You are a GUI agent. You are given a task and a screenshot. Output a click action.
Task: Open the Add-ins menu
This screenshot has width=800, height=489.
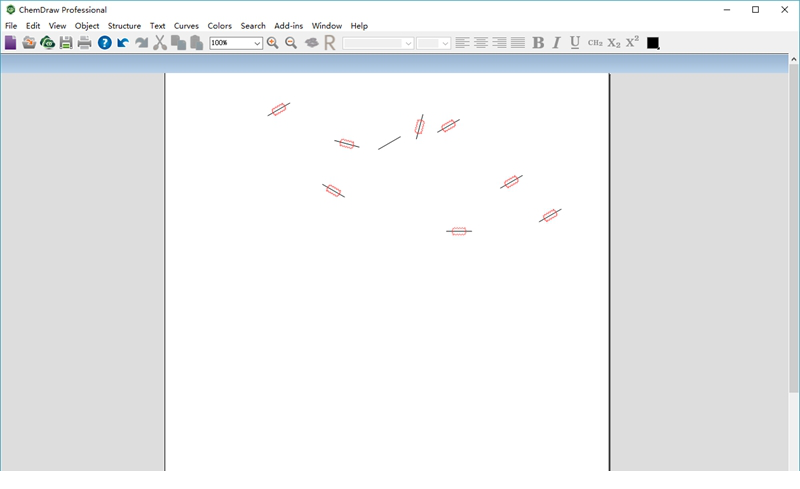(x=288, y=26)
